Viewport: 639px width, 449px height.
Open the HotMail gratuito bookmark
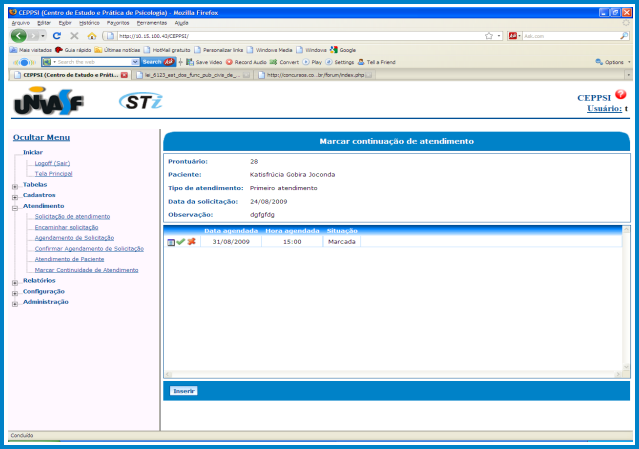pos(167,50)
